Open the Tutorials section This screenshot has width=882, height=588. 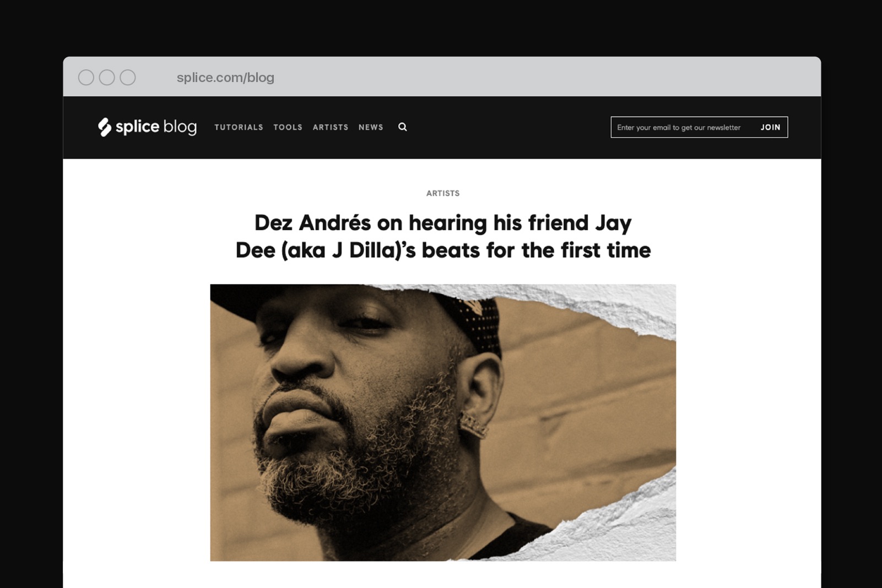239,127
